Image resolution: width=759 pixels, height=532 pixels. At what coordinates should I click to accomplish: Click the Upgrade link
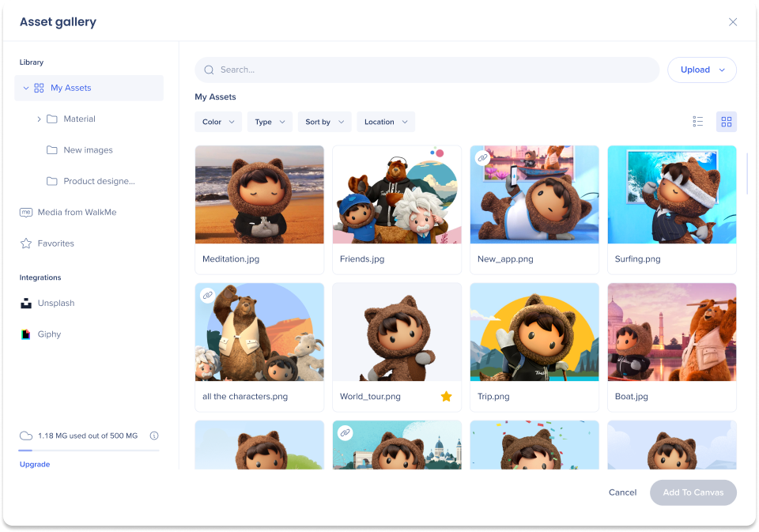[x=35, y=465]
